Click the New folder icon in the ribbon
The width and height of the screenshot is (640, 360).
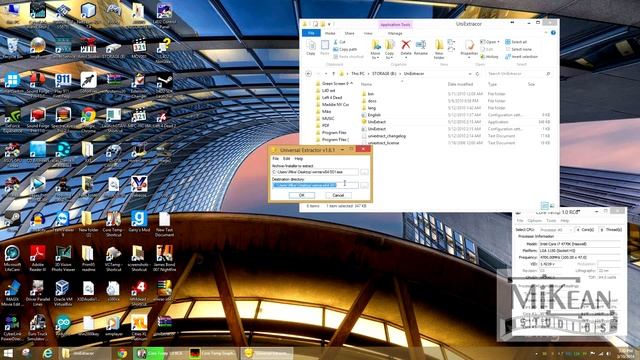click(x=439, y=44)
